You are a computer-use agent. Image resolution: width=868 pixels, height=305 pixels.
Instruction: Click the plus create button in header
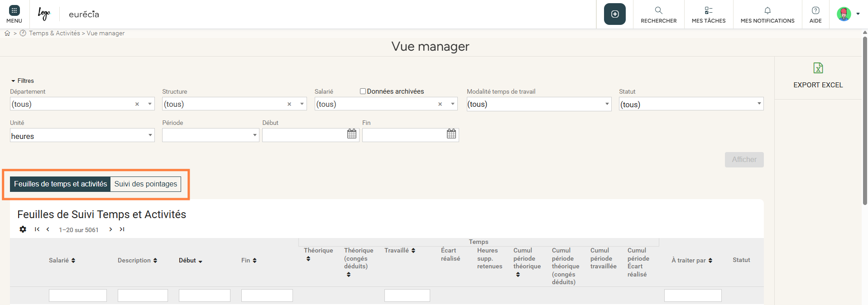pos(614,14)
